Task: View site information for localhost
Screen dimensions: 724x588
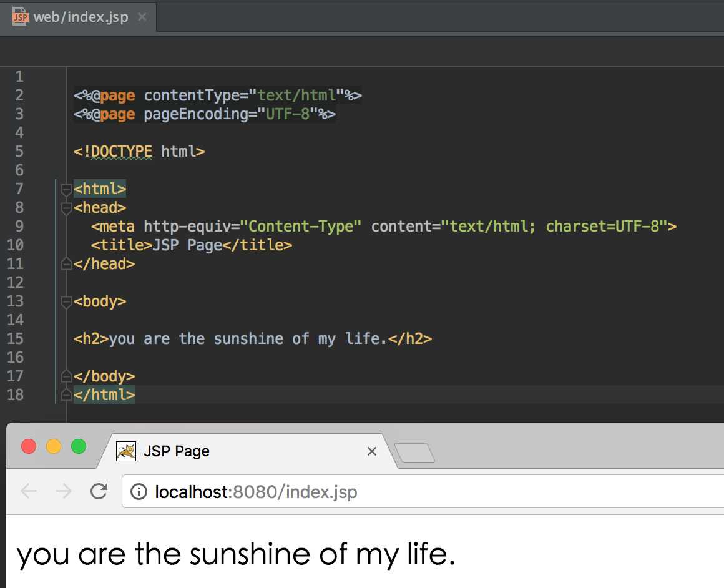Action: pyautogui.click(x=139, y=492)
